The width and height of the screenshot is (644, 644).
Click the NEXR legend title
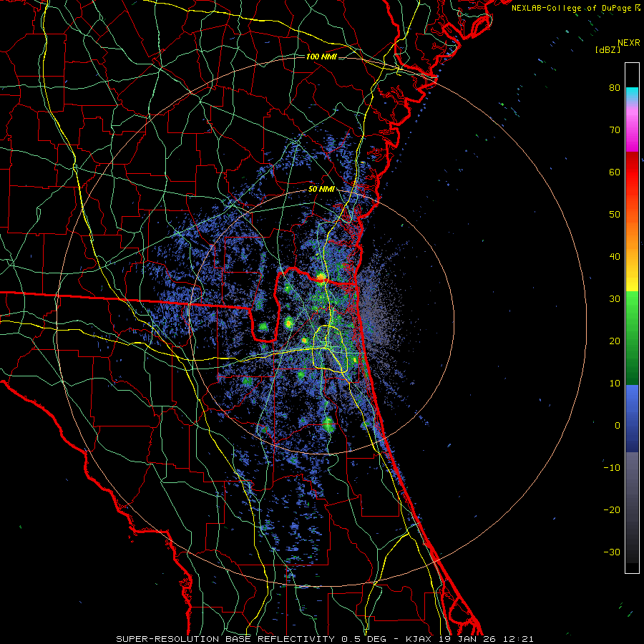(628, 43)
